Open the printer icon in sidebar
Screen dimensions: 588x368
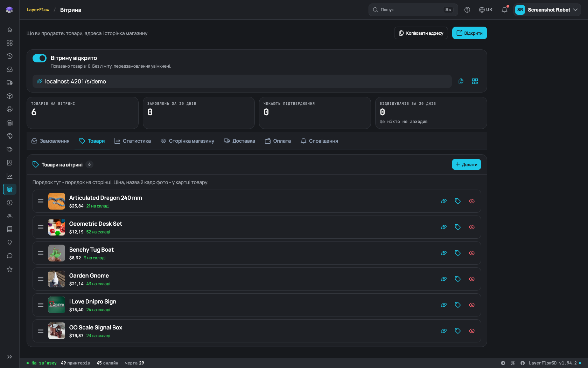point(9,109)
